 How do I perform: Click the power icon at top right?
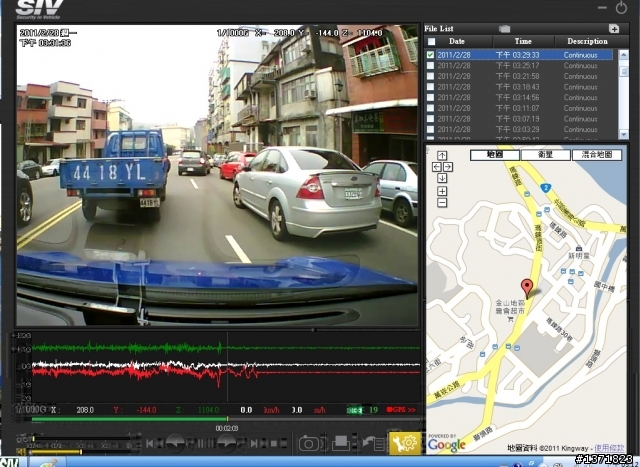coord(621,8)
